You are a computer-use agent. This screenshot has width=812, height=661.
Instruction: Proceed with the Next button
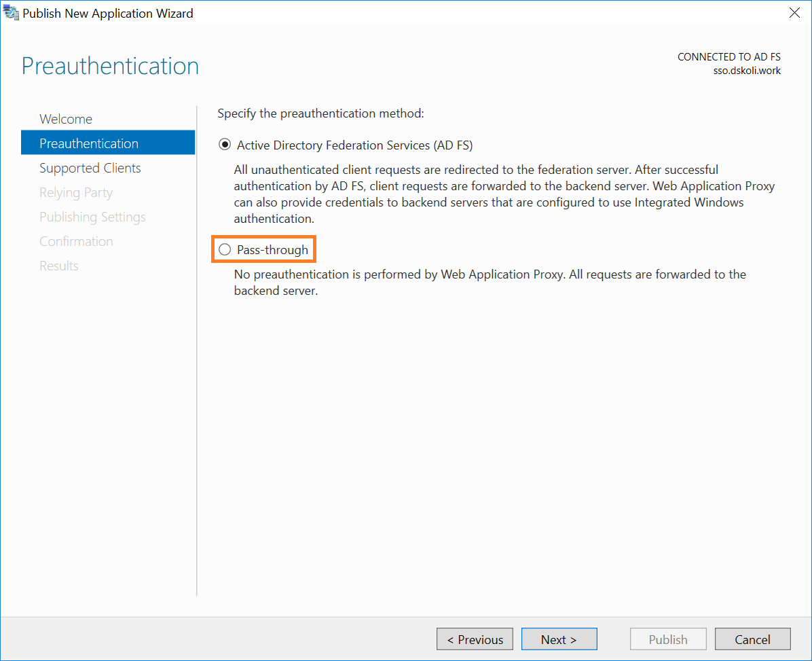(559, 639)
